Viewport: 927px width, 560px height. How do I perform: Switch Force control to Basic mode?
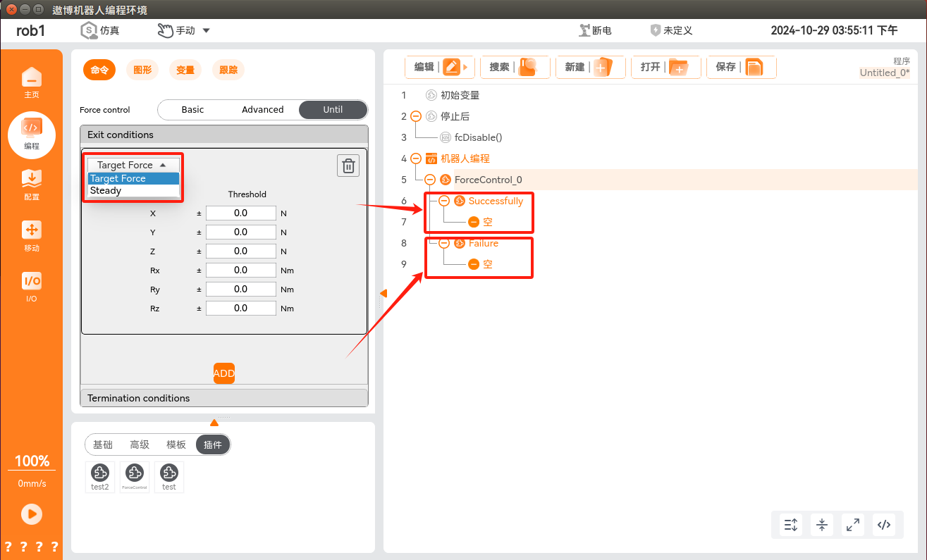point(192,110)
